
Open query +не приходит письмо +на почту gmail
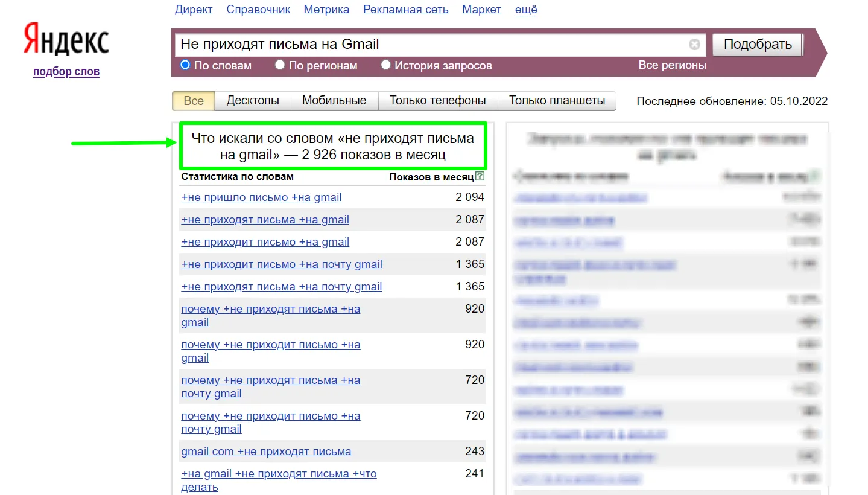pos(282,264)
